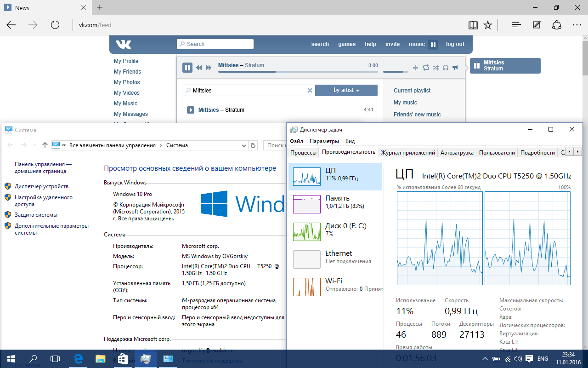The width and height of the screenshot is (588, 368).
Task: Click the VK logo
Action: click(123, 44)
